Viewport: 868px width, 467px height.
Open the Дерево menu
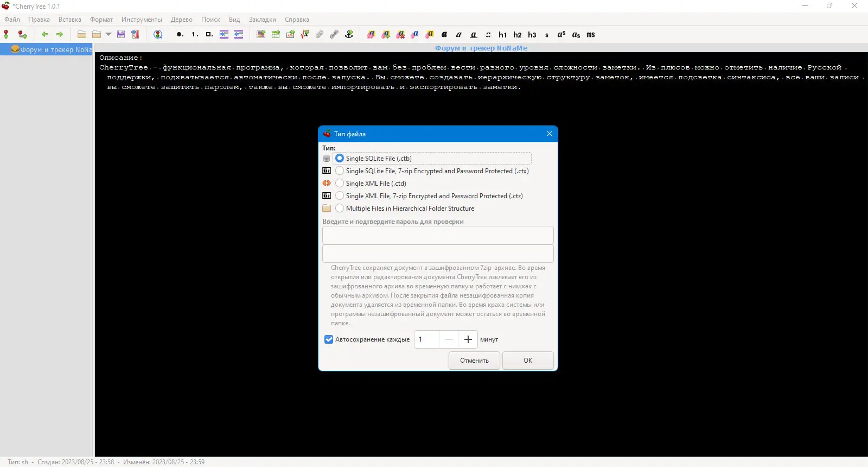[182, 20]
